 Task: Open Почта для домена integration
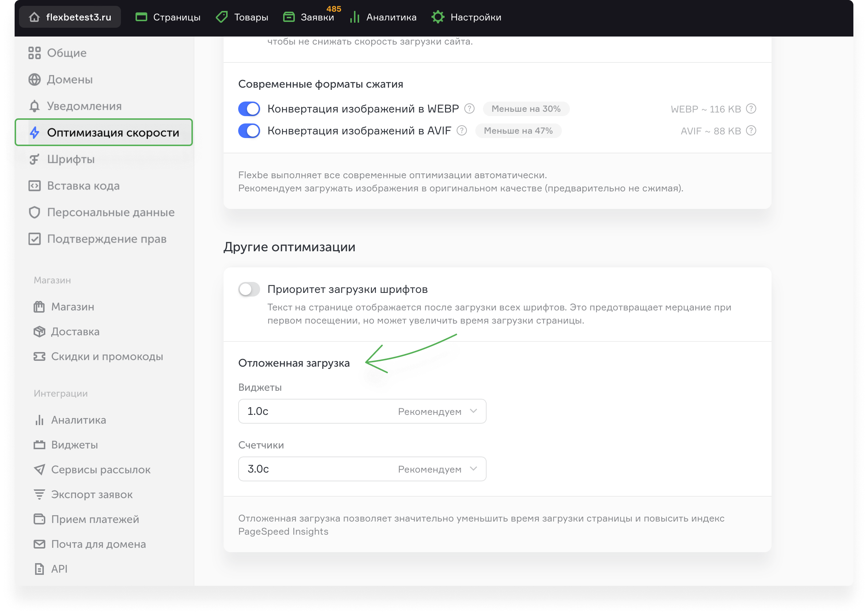point(90,544)
